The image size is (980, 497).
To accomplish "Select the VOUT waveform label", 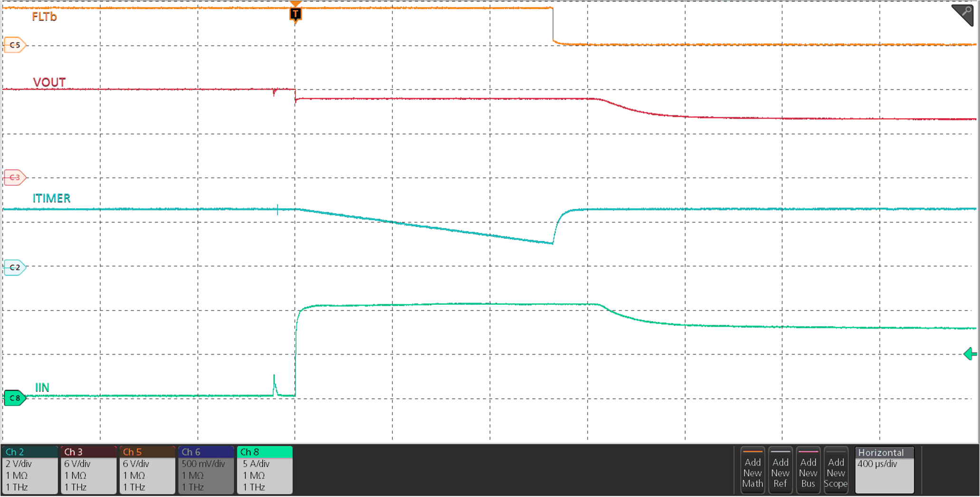I will click(49, 82).
